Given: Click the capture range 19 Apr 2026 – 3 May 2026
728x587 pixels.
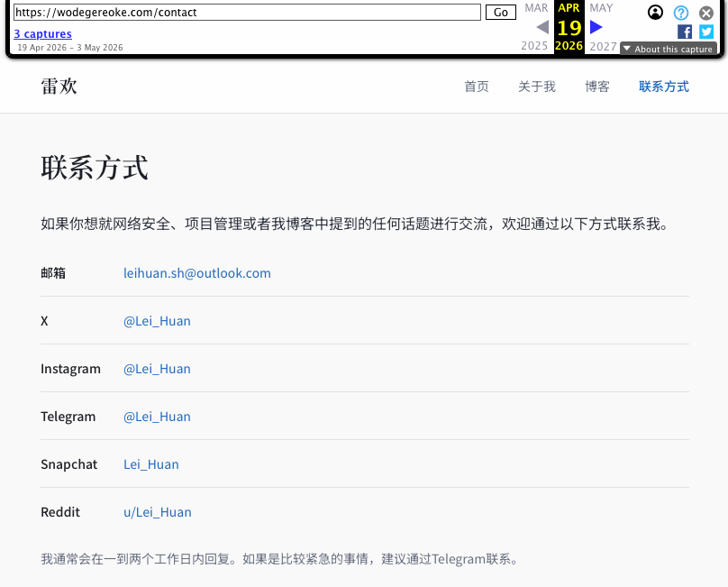Looking at the screenshot, I should pyautogui.click(x=70, y=48).
